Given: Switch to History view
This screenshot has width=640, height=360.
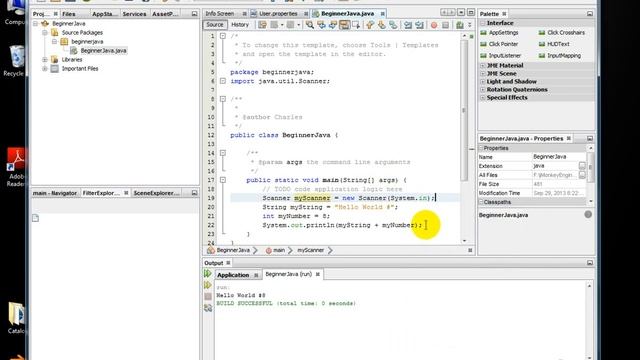Looking at the screenshot, I should coord(240,24).
